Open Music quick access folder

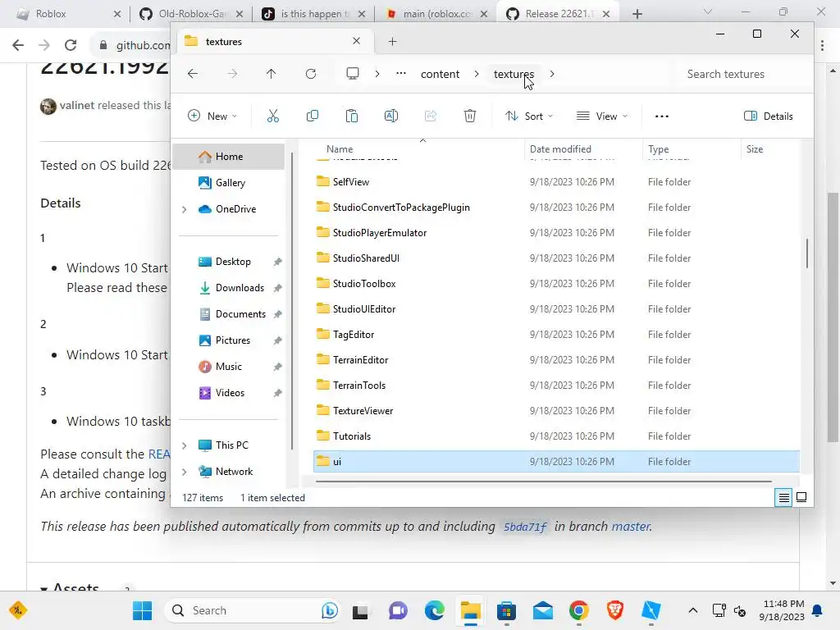point(229,367)
